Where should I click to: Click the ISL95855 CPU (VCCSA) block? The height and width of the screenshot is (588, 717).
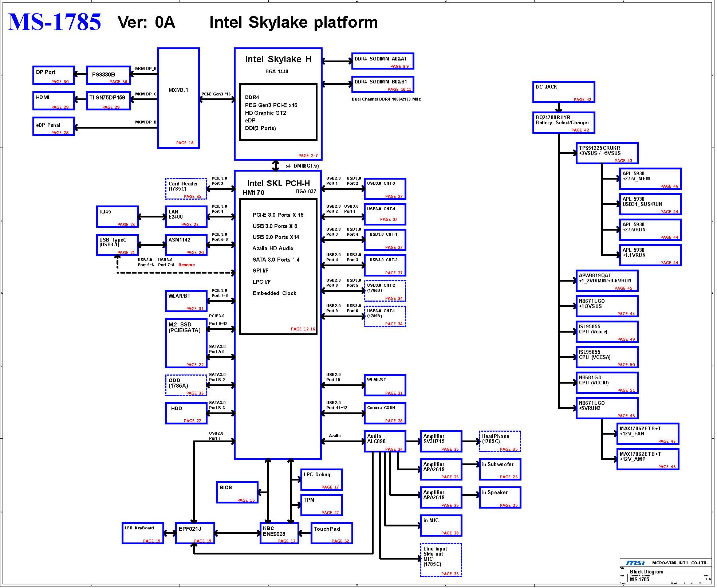(607, 357)
